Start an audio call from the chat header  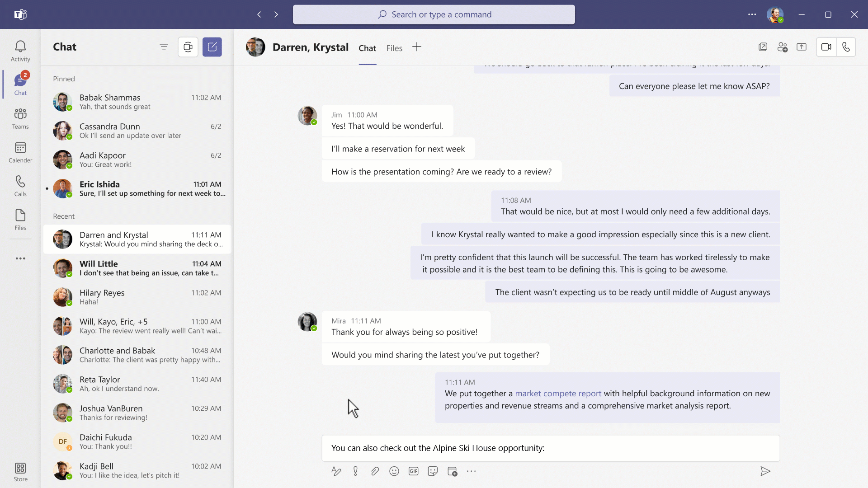(846, 47)
